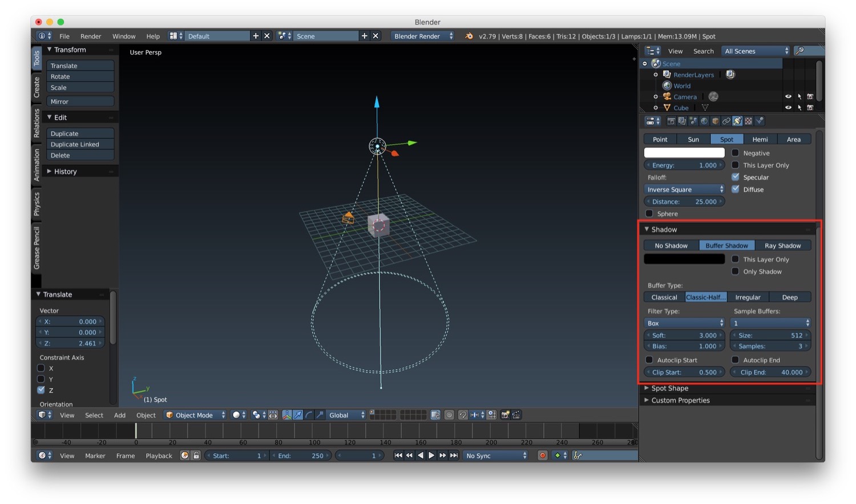Open the Inverse Square falloff dropdown

(684, 189)
